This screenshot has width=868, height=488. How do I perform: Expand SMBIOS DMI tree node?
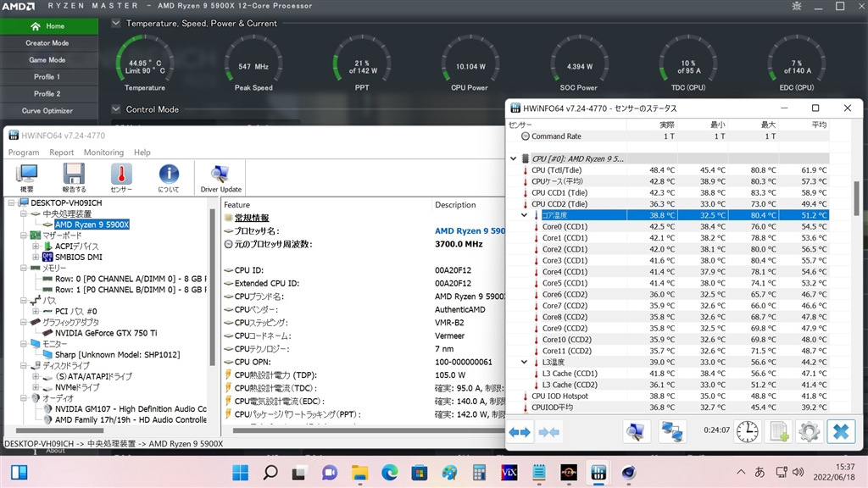click(x=36, y=258)
